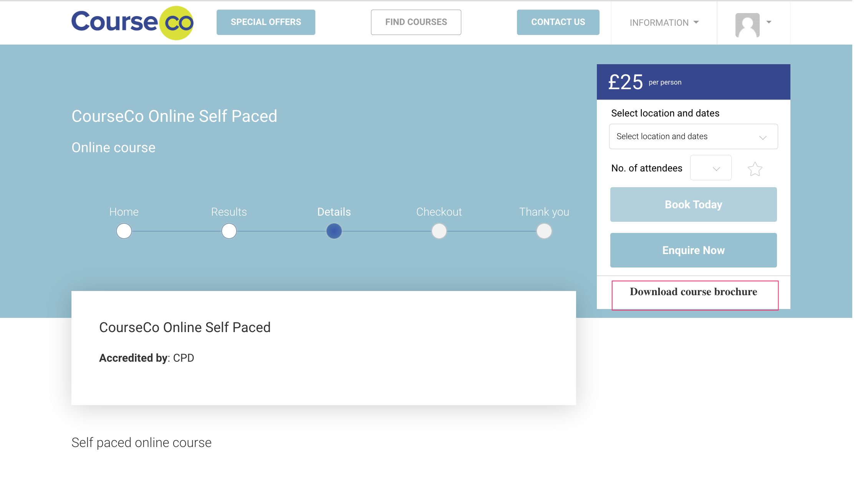Open the user account dropdown arrow
The image size is (868, 482).
click(769, 22)
